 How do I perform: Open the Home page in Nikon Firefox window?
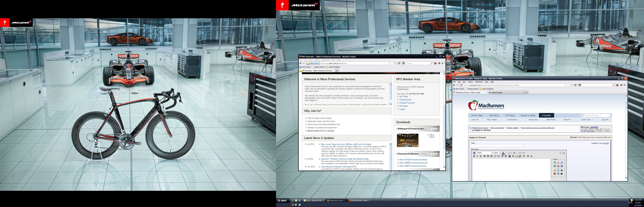coord(439,63)
